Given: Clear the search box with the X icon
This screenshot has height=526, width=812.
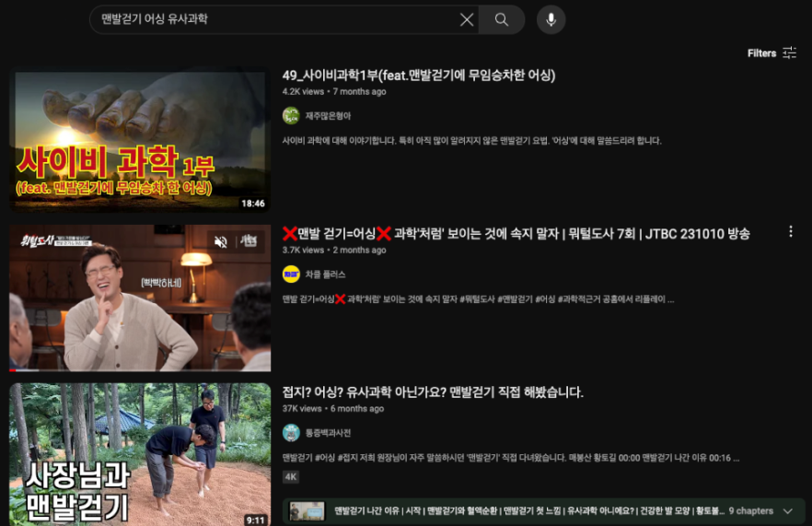Looking at the screenshot, I should click(x=467, y=19).
